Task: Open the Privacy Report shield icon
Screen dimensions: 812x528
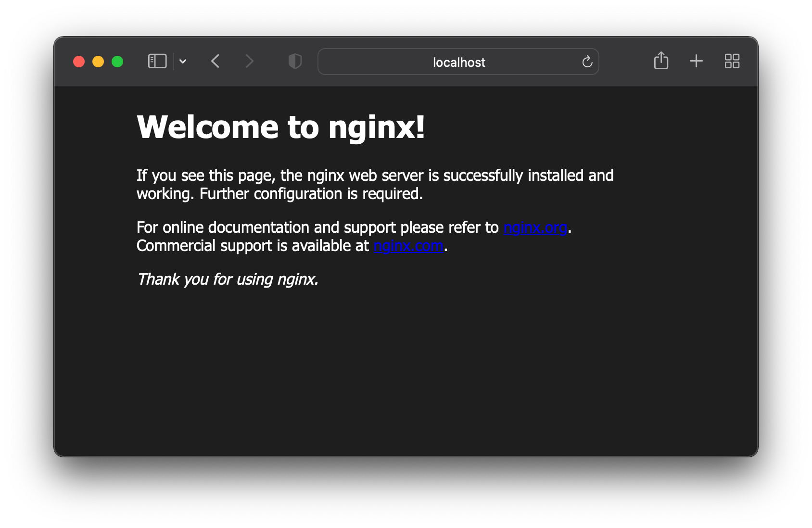Action: pos(294,61)
